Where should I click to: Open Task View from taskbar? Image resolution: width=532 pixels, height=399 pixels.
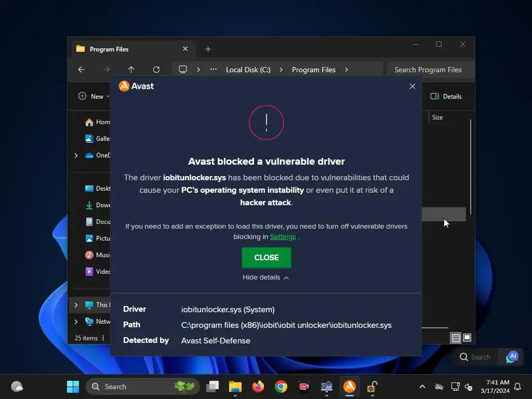point(212,387)
